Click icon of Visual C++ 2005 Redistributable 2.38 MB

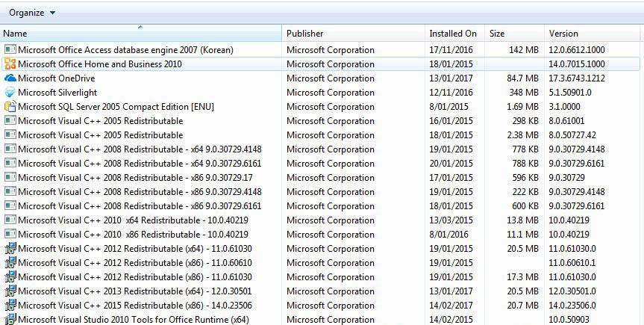(10, 134)
